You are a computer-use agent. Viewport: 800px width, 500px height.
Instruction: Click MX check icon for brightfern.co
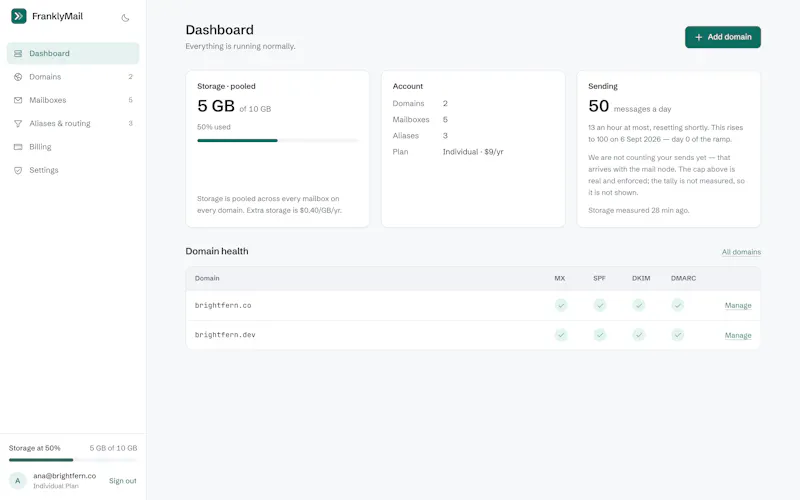(561, 306)
